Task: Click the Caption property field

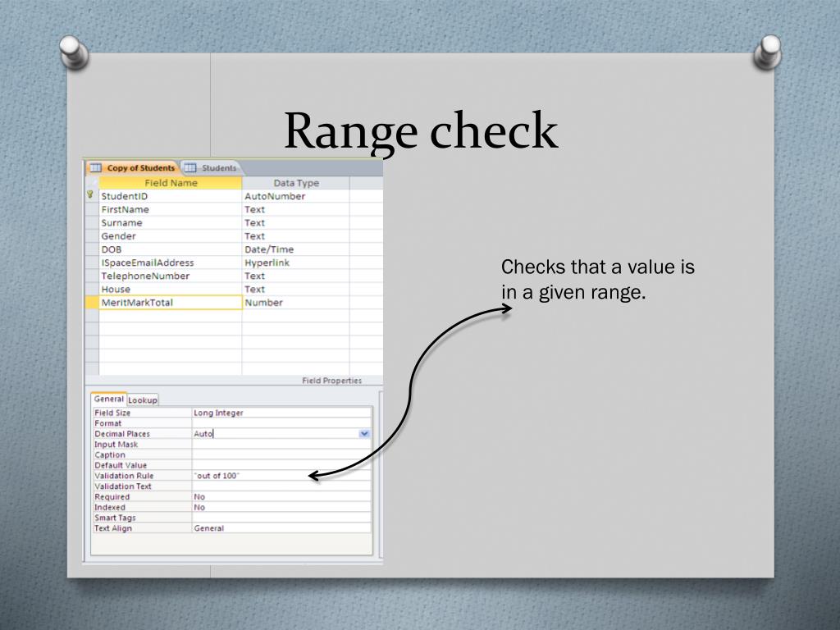Action: pyautogui.click(x=281, y=454)
